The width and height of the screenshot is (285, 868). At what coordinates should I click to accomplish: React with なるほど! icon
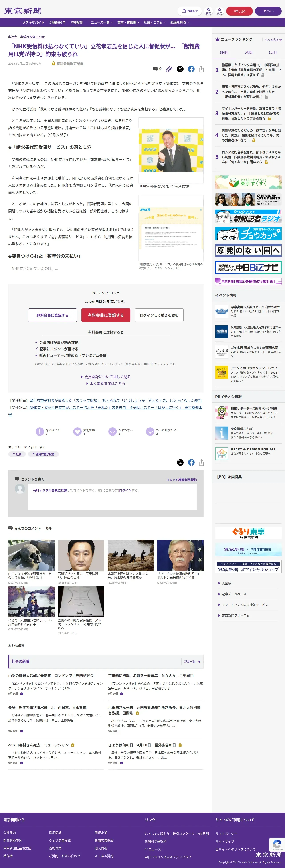[40, 431]
